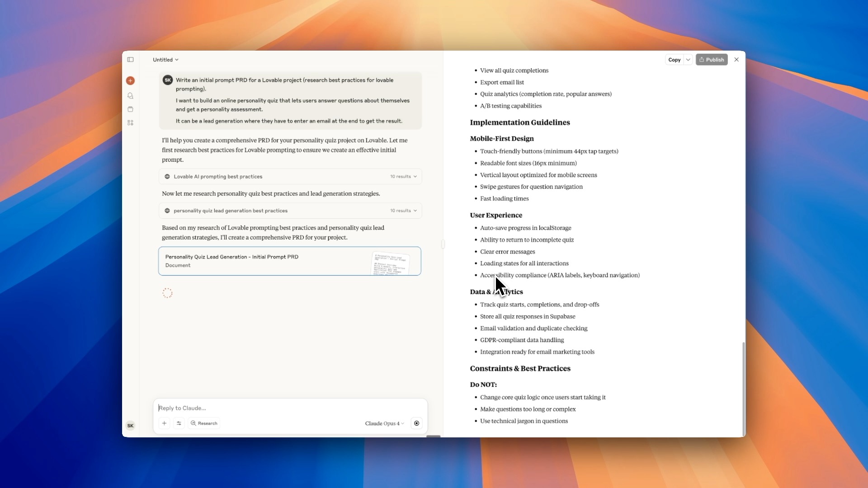Click the SK user message bubble

[x=290, y=100]
